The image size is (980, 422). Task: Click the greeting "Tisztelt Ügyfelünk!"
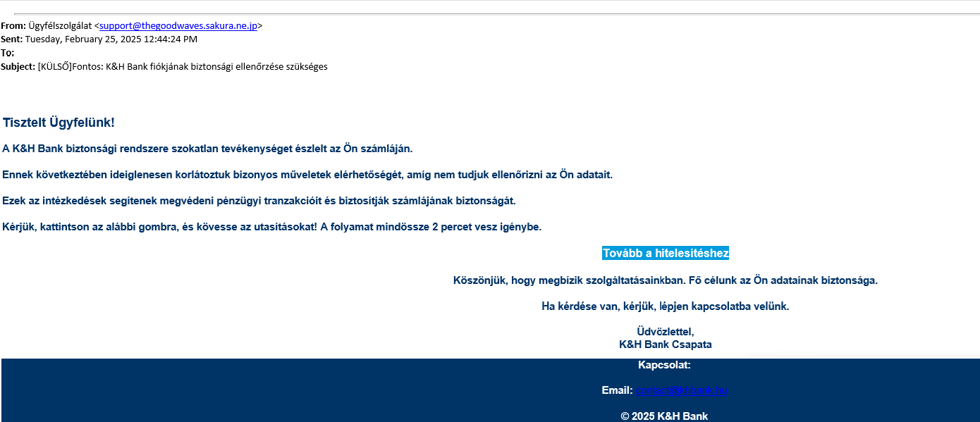tap(59, 123)
